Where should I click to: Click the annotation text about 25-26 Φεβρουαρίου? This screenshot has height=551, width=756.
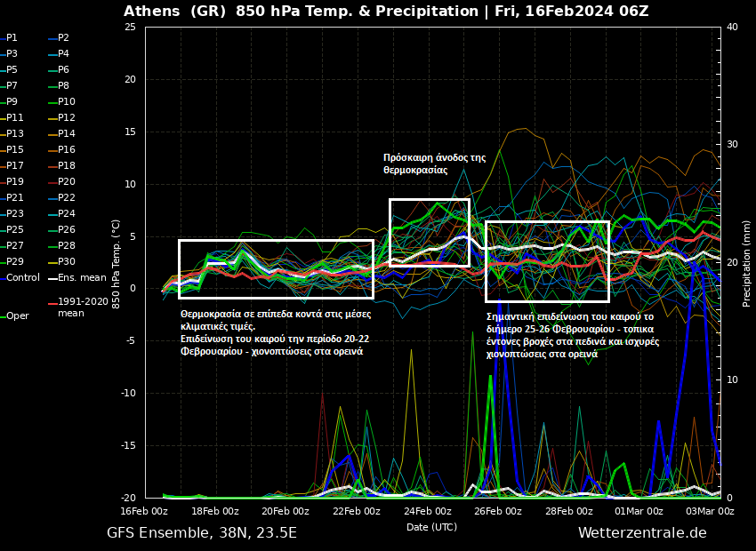click(x=572, y=335)
